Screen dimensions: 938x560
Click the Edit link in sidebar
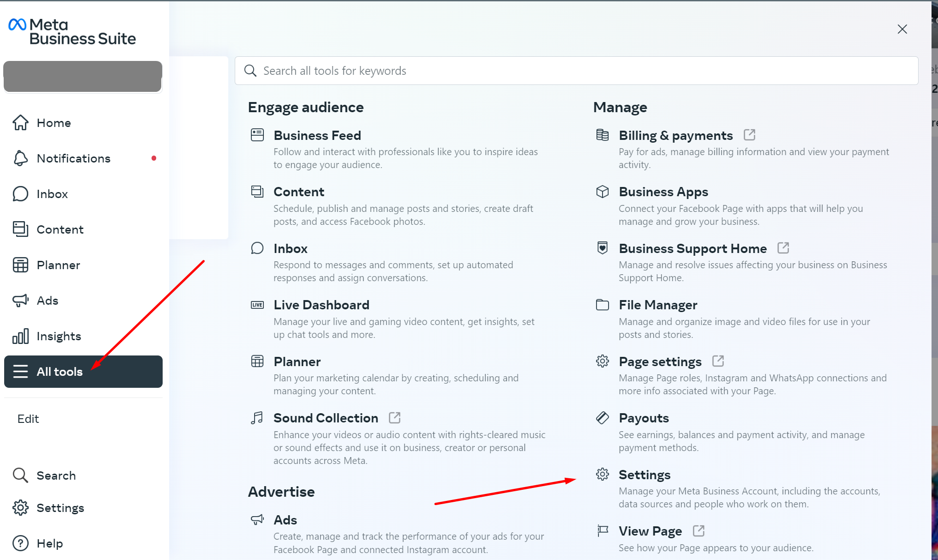tap(28, 419)
